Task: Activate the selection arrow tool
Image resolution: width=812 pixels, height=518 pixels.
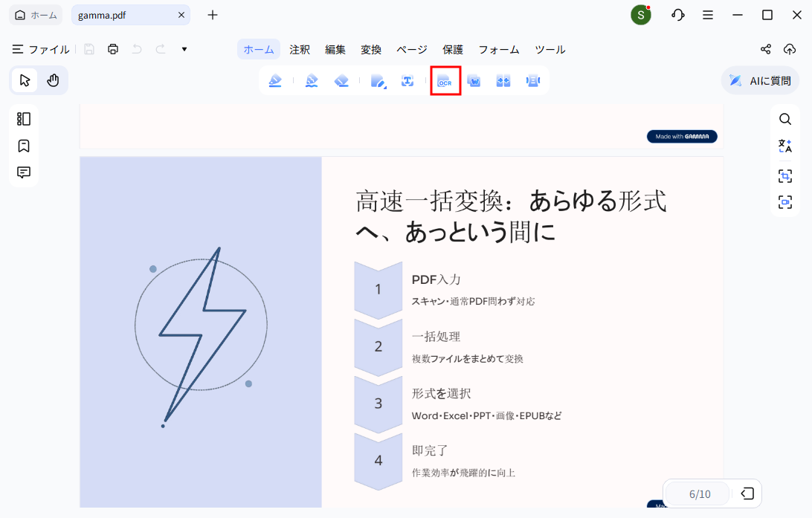Action: click(25, 80)
